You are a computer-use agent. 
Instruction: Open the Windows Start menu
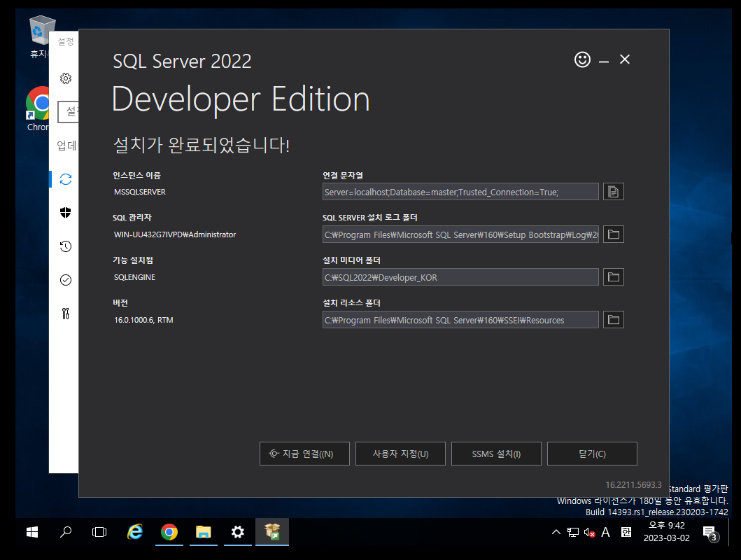[x=32, y=532]
